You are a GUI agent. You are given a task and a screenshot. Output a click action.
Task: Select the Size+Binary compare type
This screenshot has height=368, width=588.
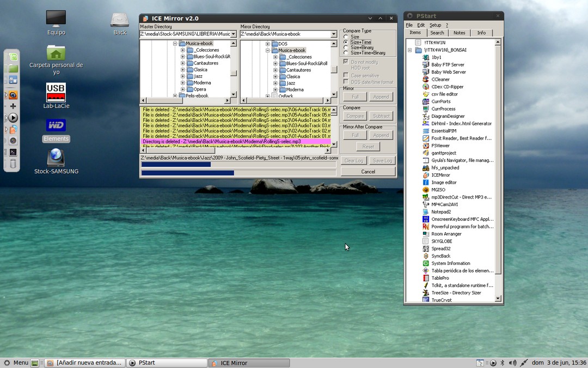pyautogui.click(x=346, y=47)
